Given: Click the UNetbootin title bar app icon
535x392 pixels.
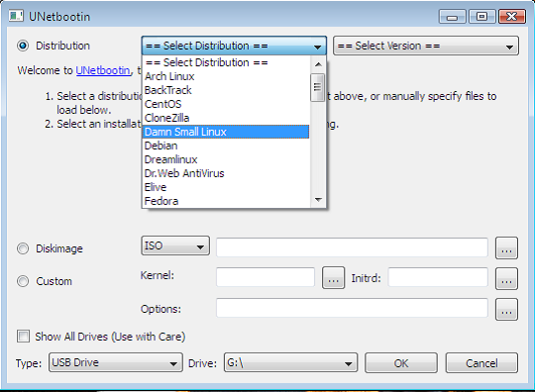Looking at the screenshot, I should coord(16,16).
